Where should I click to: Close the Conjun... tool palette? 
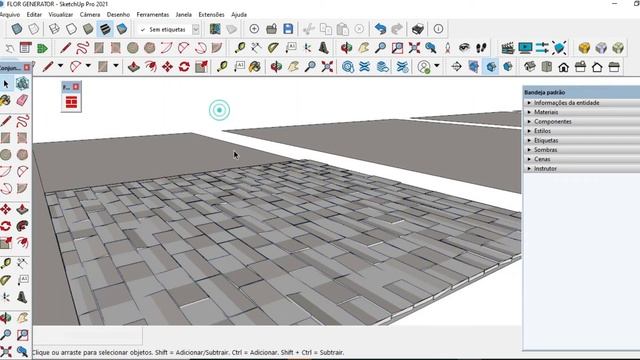(27, 68)
